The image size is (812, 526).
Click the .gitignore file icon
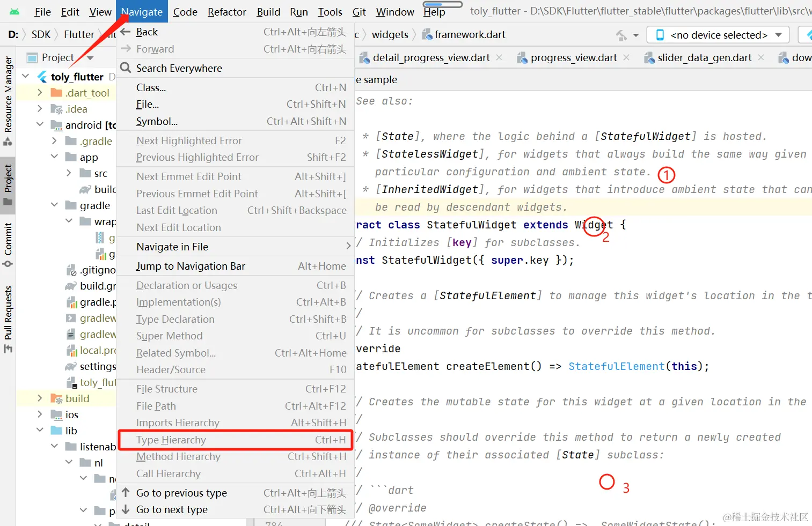coord(71,270)
